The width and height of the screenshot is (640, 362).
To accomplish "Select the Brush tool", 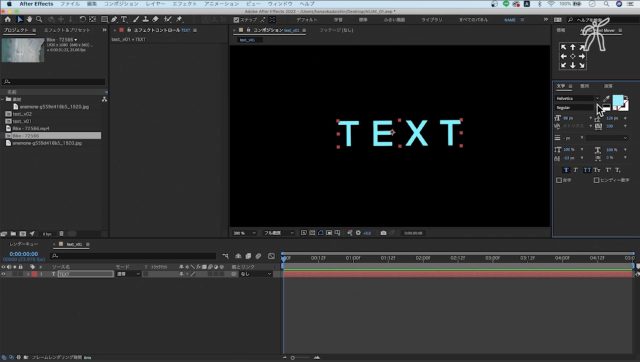I will (136, 19).
